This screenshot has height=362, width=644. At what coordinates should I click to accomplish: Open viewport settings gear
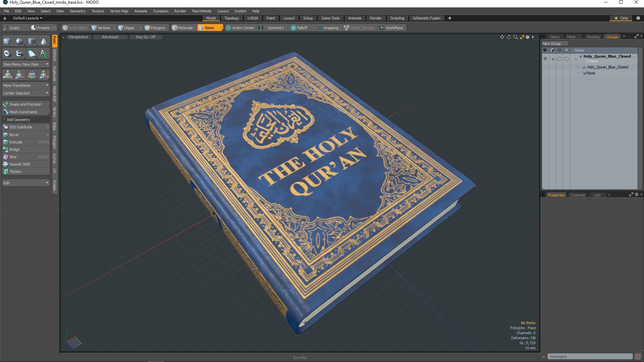pyautogui.click(x=528, y=37)
